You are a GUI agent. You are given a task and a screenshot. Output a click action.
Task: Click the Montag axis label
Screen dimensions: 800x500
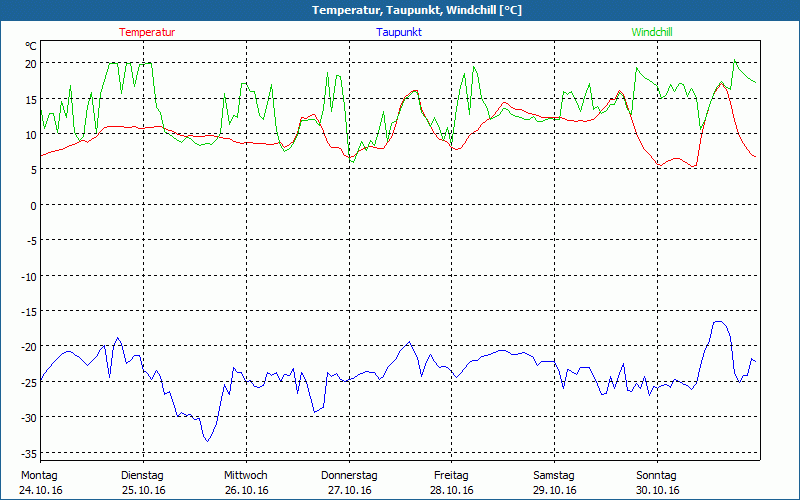click(x=39, y=475)
